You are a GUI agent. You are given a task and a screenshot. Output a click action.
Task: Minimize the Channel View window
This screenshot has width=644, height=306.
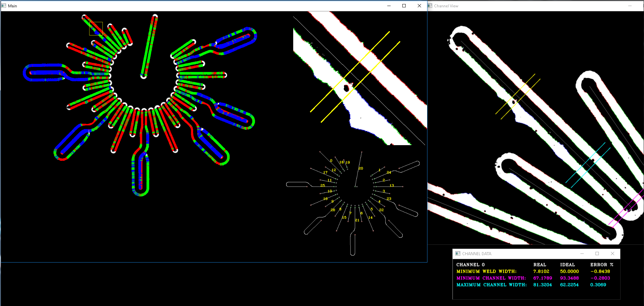click(x=630, y=6)
